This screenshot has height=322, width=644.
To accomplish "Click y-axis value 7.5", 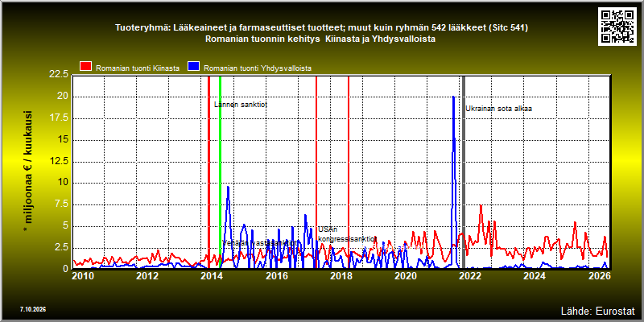I will (x=61, y=204).
